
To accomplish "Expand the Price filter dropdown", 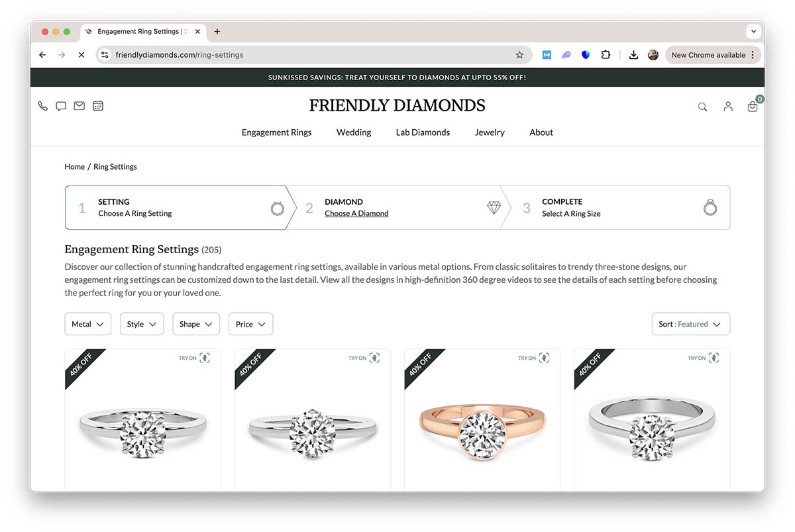I will point(250,324).
